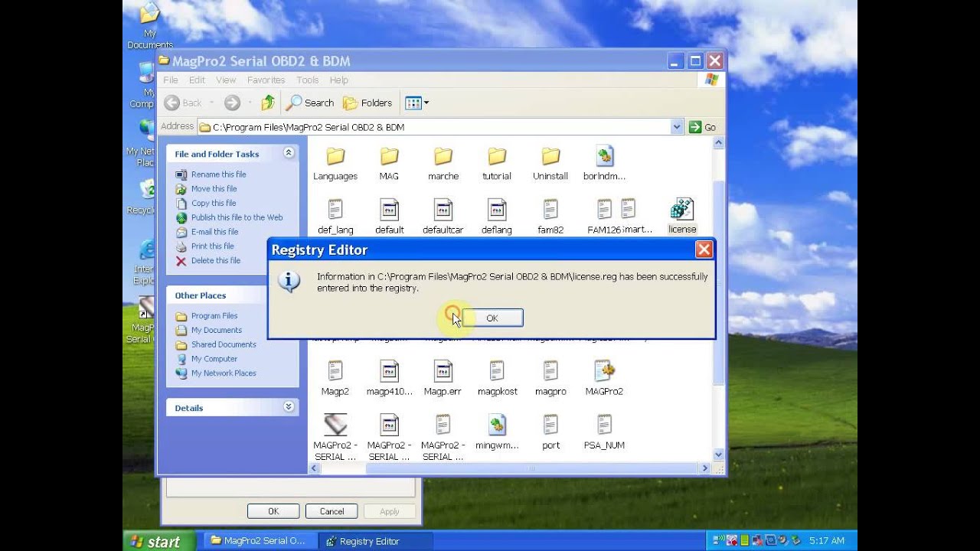The height and width of the screenshot is (551, 980).
Task: Expand the Details panel
Action: (x=289, y=407)
